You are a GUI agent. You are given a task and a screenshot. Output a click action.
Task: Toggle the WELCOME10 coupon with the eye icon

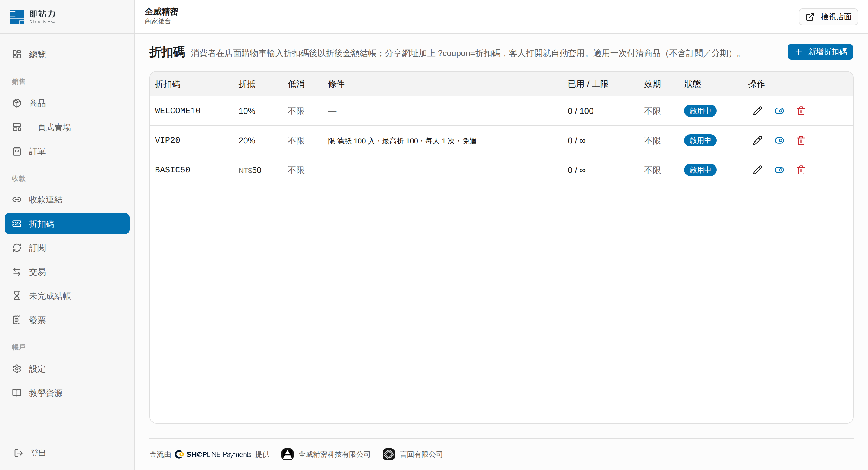(779, 111)
